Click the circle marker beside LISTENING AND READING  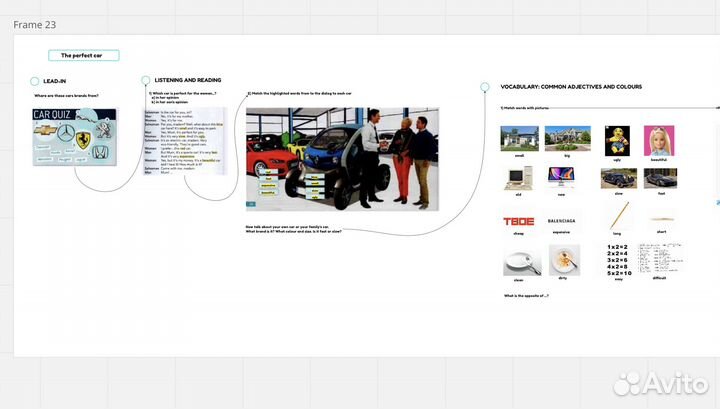(x=146, y=80)
